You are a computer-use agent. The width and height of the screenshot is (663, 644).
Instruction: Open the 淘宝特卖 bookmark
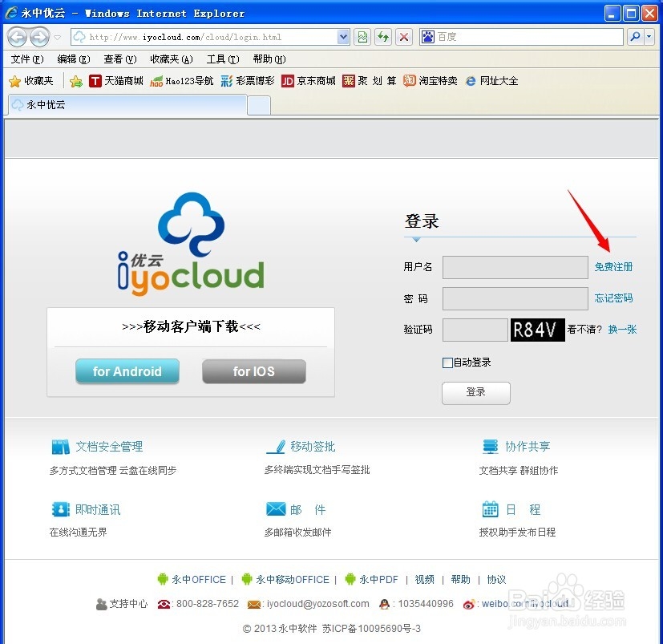(x=430, y=81)
